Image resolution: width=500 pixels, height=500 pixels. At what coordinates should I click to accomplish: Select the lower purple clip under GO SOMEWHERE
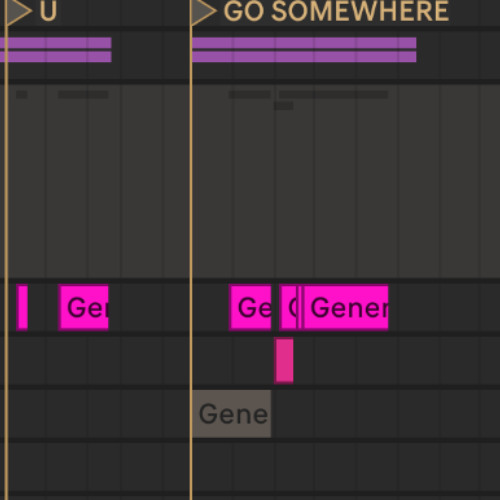[304, 57]
